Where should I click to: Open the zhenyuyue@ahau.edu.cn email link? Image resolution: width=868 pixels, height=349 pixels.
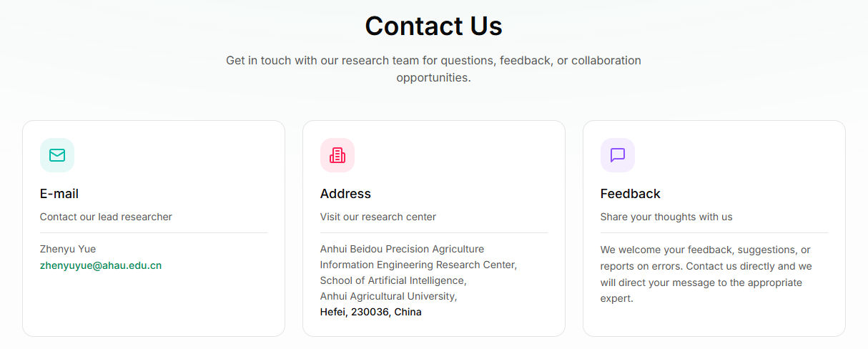coord(101,265)
